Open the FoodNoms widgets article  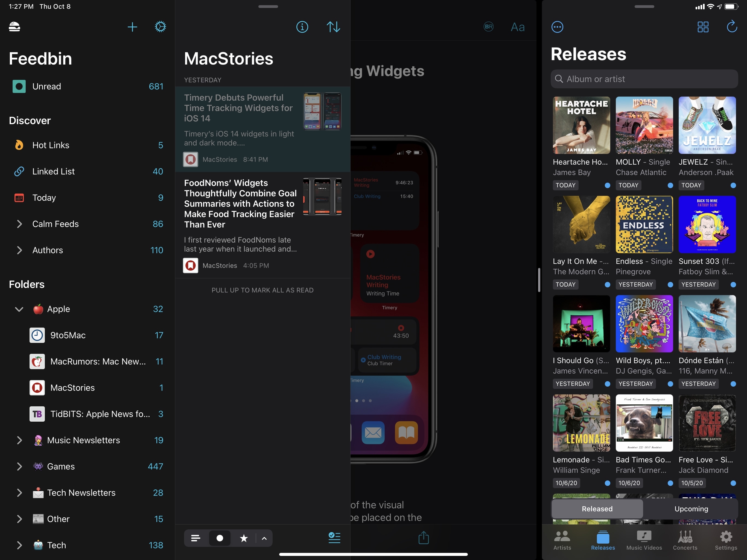click(263, 225)
